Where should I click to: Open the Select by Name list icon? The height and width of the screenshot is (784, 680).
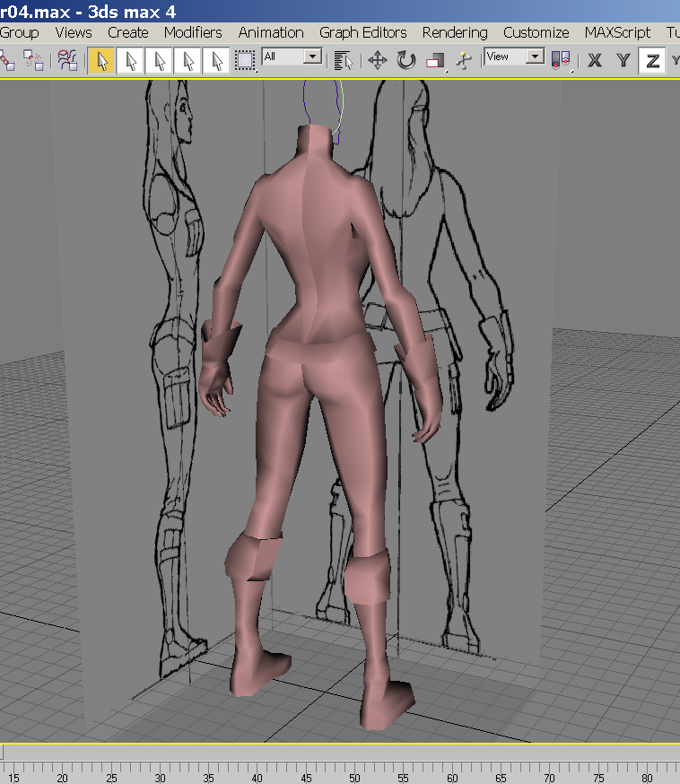[343, 60]
